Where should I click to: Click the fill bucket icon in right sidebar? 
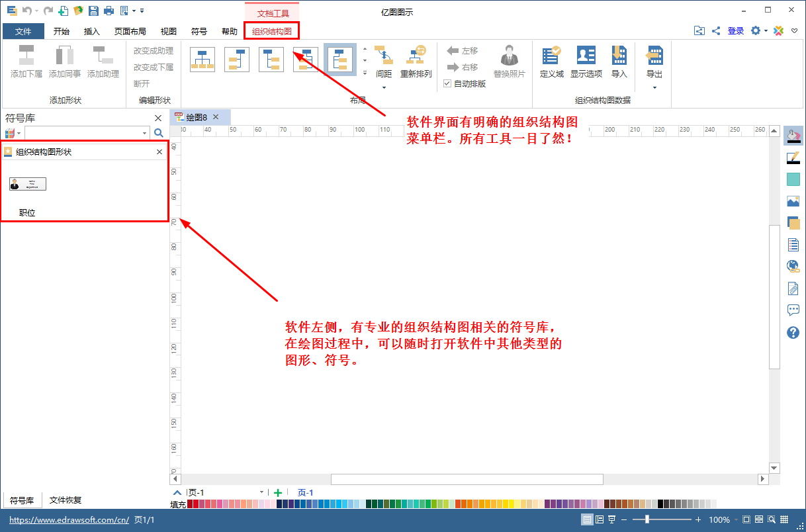pyautogui.click(x=793, y=136)
